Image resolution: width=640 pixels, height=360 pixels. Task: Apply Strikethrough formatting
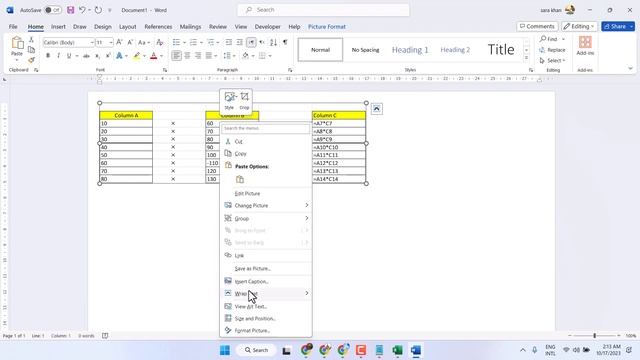click(x=87, y=56)
